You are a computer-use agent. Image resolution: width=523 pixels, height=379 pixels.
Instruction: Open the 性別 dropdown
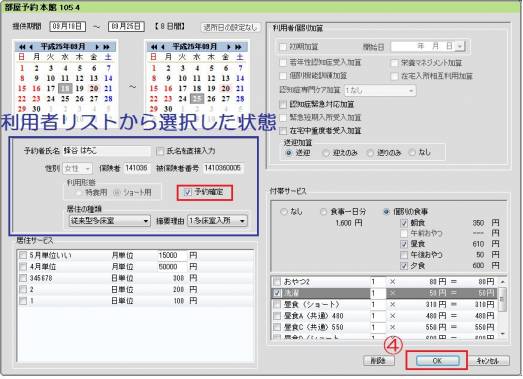[x=77, y=168]
